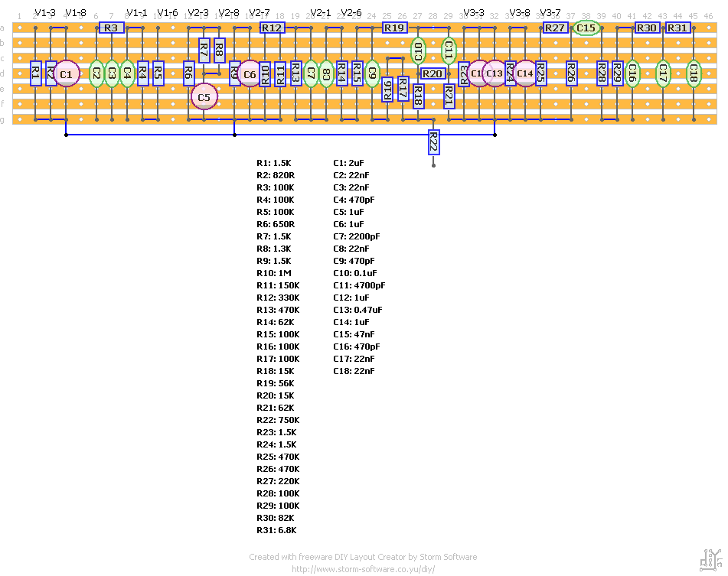728x576 pixels.
Task: Select the R26 resistor
Action: click(571, 73)
